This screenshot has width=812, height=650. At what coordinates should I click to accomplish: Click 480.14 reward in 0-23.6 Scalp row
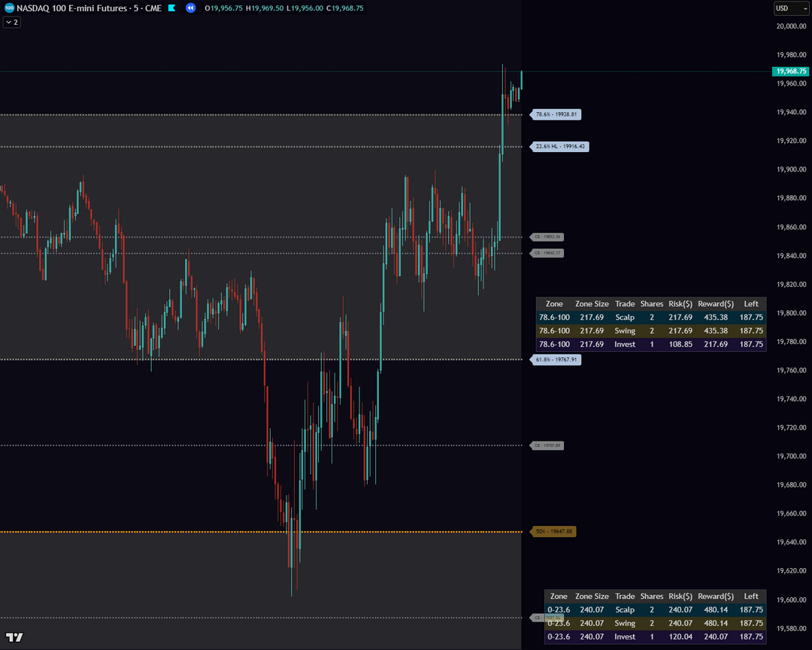coord(716,609)
